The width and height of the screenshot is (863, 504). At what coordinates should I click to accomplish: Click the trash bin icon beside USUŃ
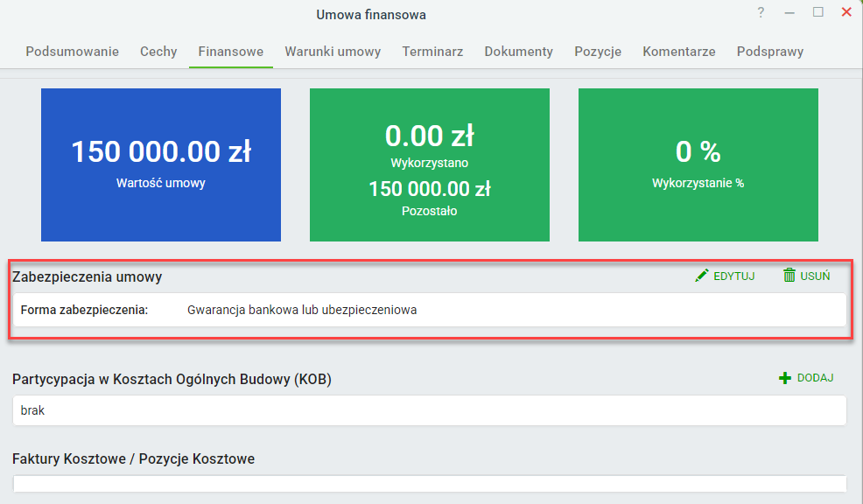[x=789, y=275]
